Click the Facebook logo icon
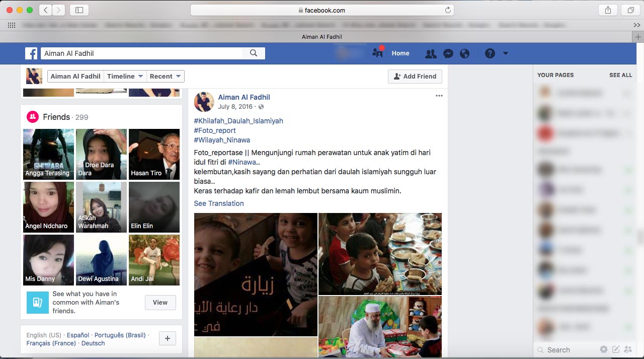The height and width of the screenshot is (359, 644). point(31,53)
